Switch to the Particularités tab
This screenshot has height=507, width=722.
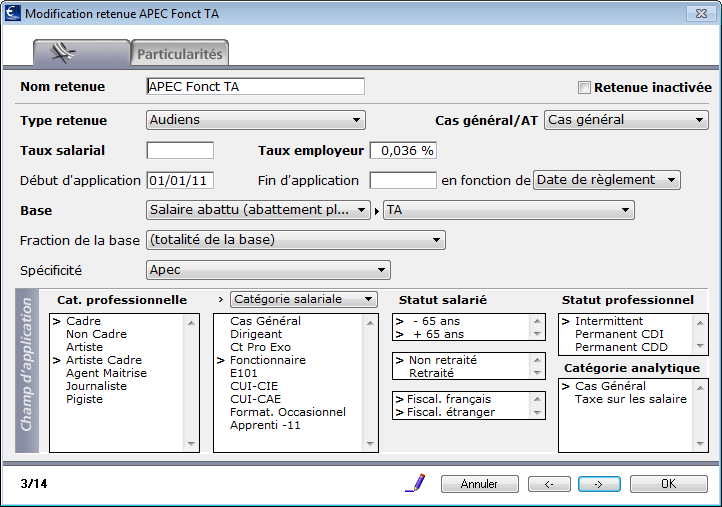coord(180,54)
